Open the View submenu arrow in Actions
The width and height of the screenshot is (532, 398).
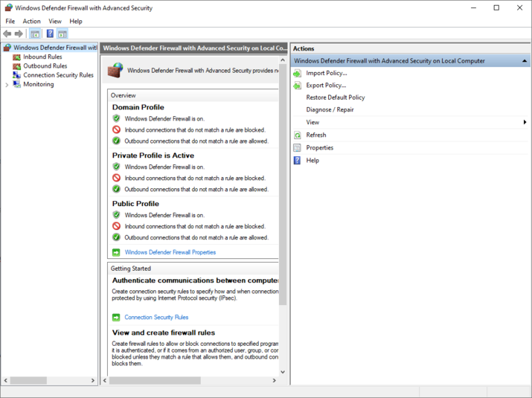click(x=525, y=122)
